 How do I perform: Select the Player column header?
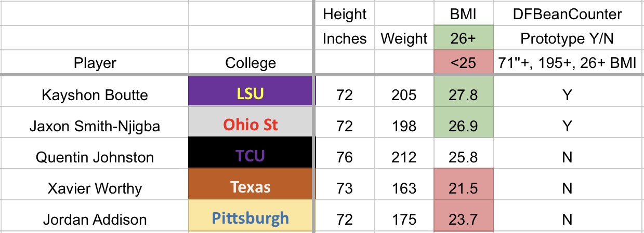click(x=95, y=63)
